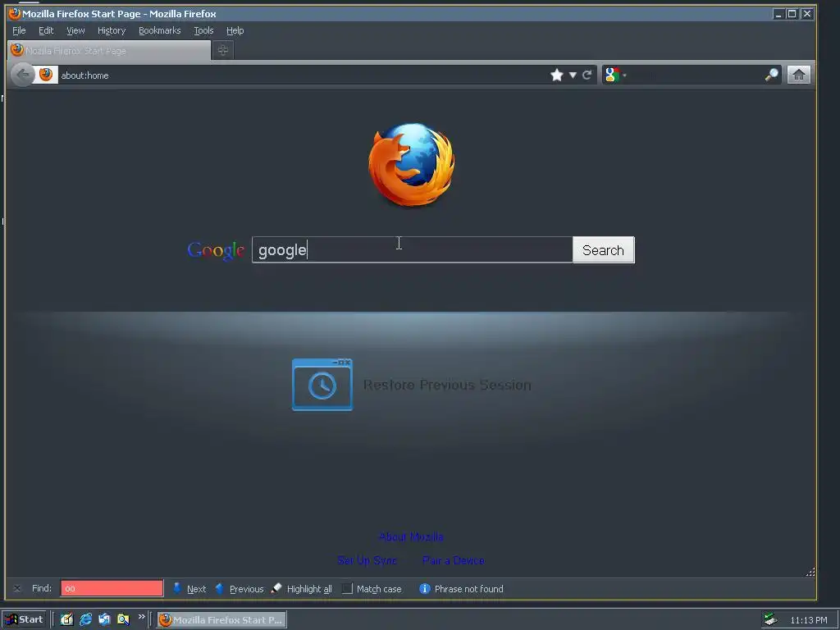Click the red Find text field with 'oo'

112,588
